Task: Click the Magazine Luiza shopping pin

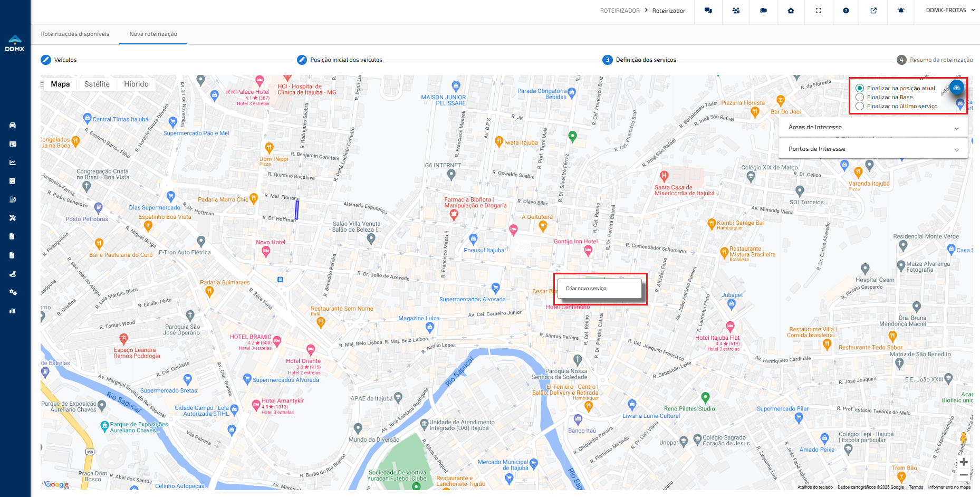Action: [x=430, y=327]
